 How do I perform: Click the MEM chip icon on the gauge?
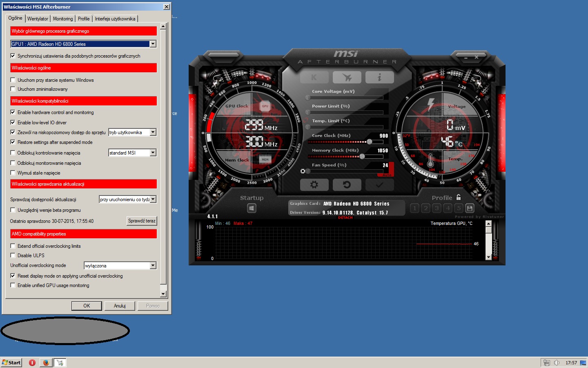pyautogui.click(x=265, y=159)
